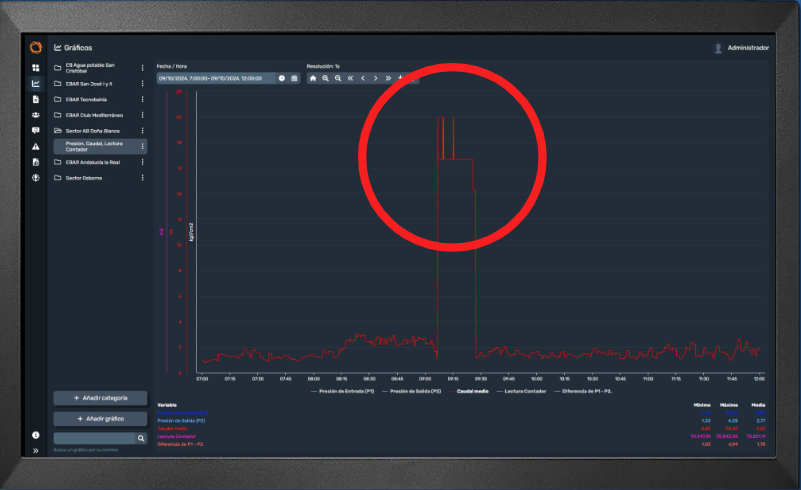Click the Añadir categoría button

(x=100, y=398)
